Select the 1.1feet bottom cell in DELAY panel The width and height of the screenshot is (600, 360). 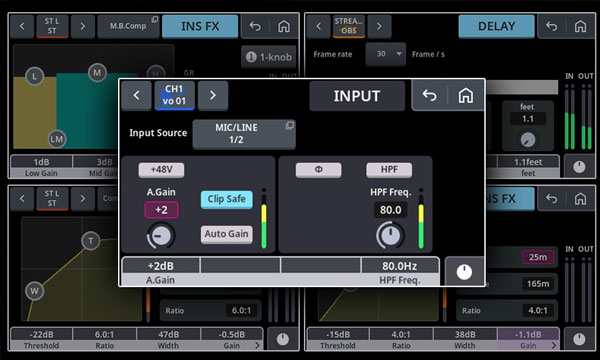(x=528, y=167)
